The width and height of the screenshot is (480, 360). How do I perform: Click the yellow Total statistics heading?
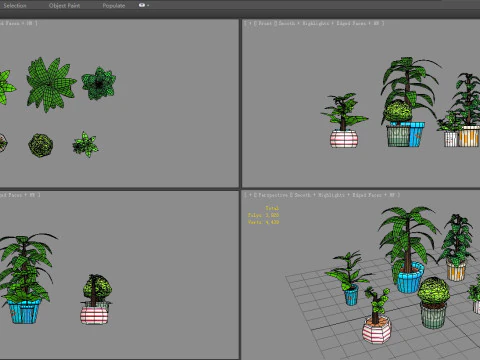pos(272,208)
